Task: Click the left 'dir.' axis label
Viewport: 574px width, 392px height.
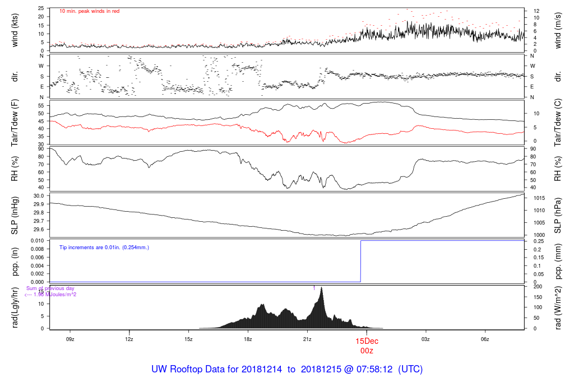Action: click(x=15, y=77)
